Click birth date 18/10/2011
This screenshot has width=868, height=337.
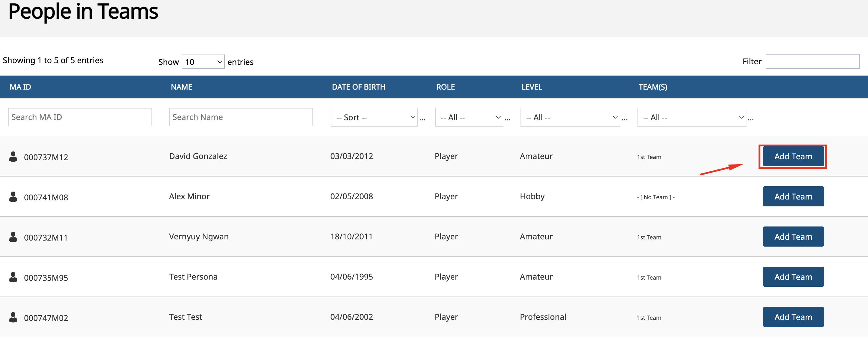(352, 236)
